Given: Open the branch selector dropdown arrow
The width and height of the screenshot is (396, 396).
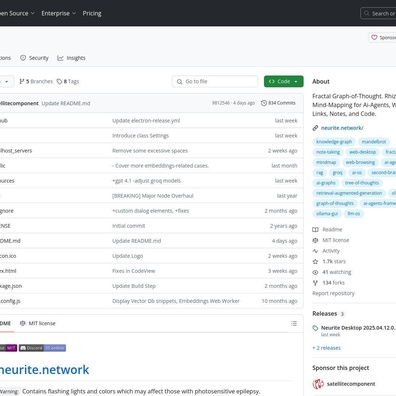Looking at the screenshot, I should click(7, 81).
